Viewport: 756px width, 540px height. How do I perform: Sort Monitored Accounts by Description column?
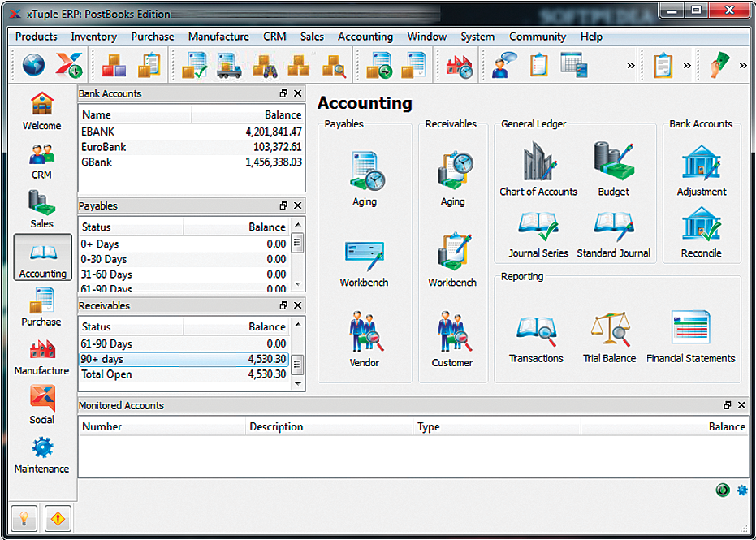coord(329,426)
